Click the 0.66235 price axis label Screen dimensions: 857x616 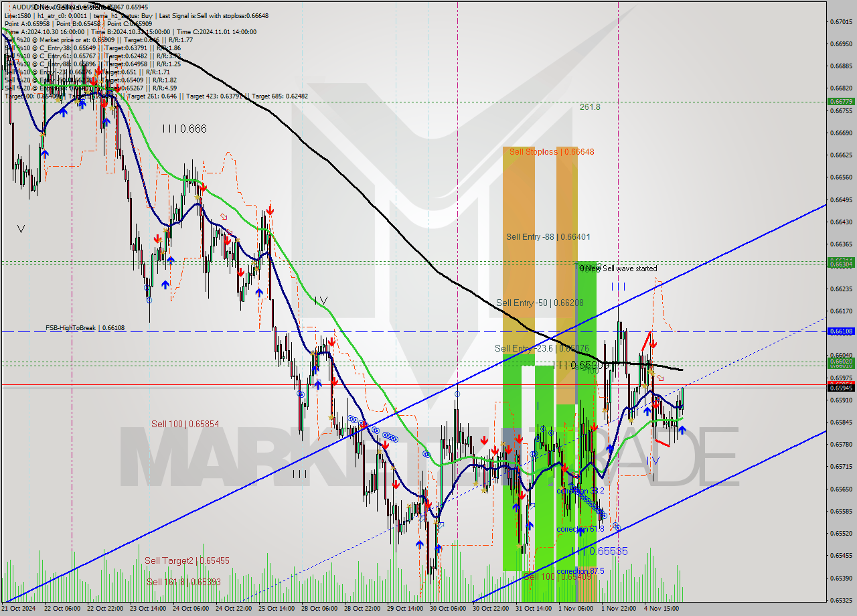841,289
